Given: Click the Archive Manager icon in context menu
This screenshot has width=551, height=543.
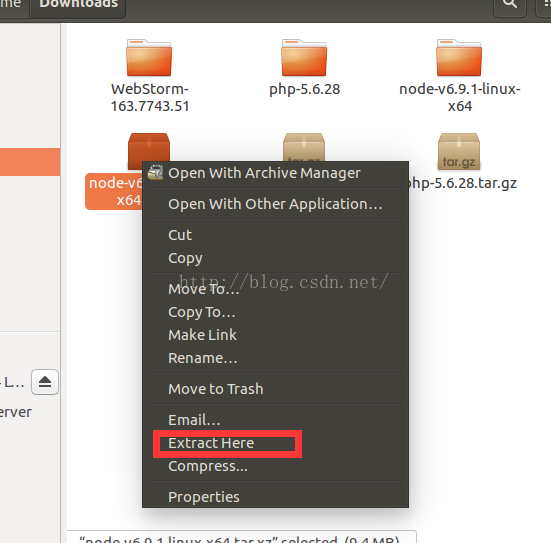Looking at the screenshot, I should pos(155,173).
